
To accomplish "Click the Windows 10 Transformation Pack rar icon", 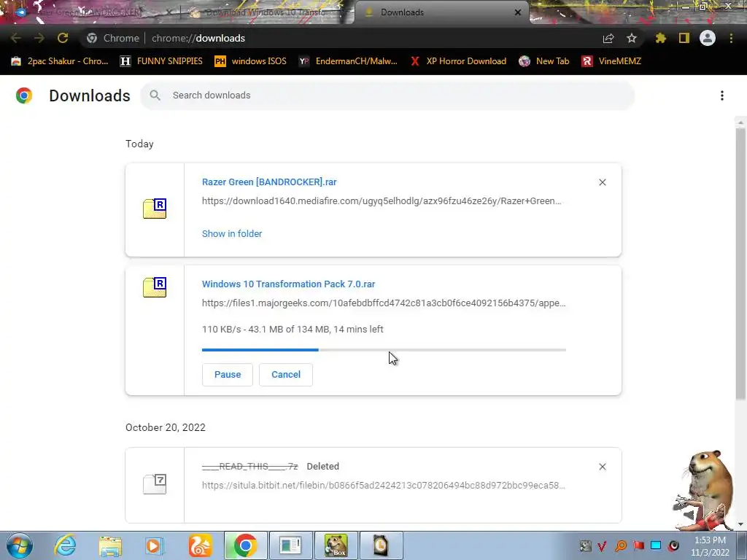I will 155,287.
